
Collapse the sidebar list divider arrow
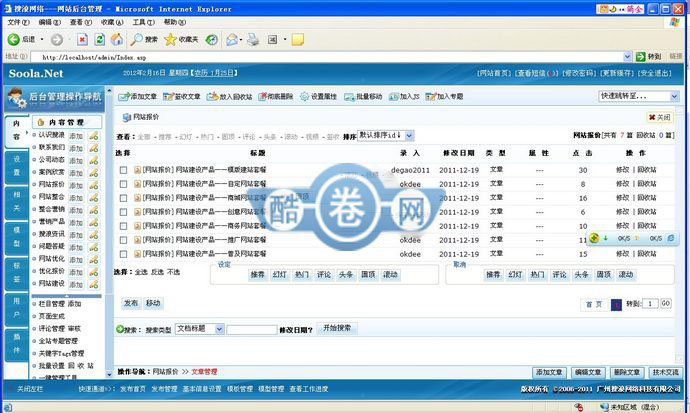(67, 296)
